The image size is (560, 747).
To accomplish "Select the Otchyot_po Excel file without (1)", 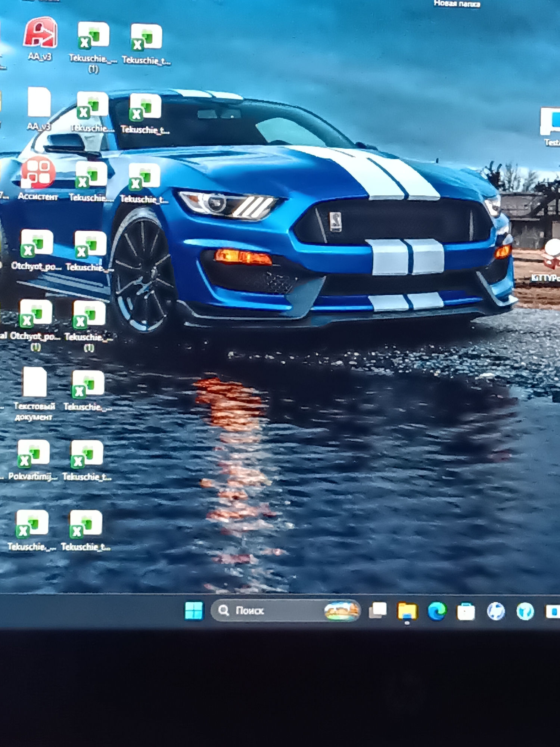I will point(37,244).
